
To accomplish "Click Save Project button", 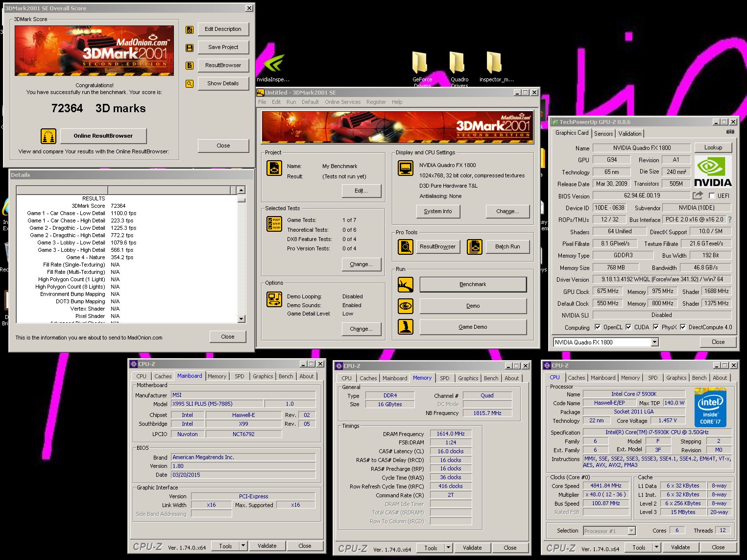I will (x=223, y=47).
